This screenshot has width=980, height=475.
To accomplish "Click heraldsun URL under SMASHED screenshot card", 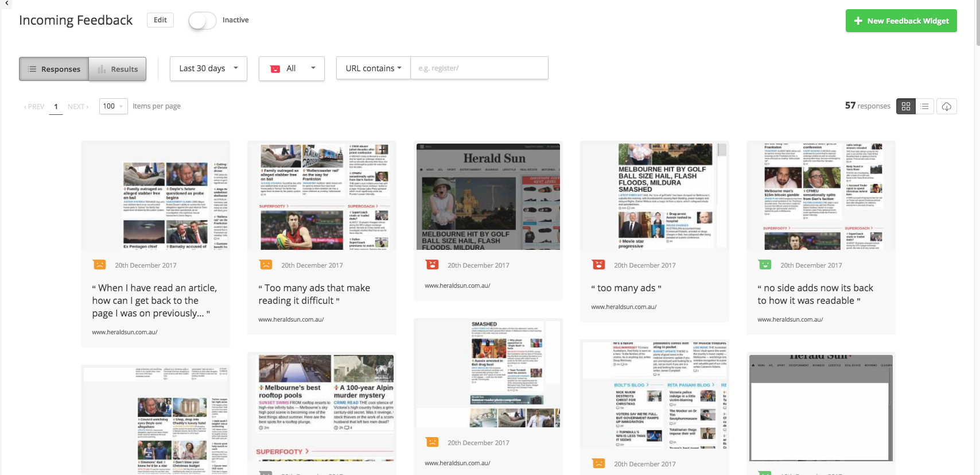I will tap(457, 463).
